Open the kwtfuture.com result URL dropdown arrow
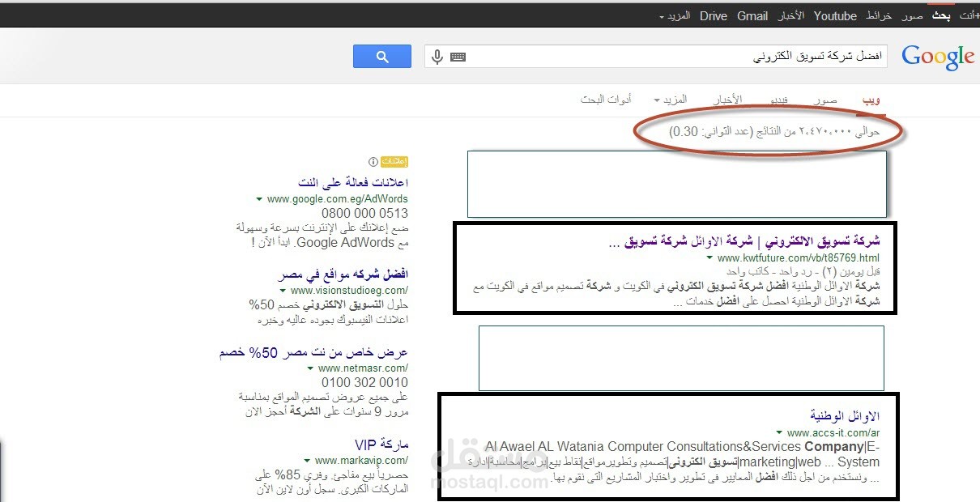 pos(709,258)
